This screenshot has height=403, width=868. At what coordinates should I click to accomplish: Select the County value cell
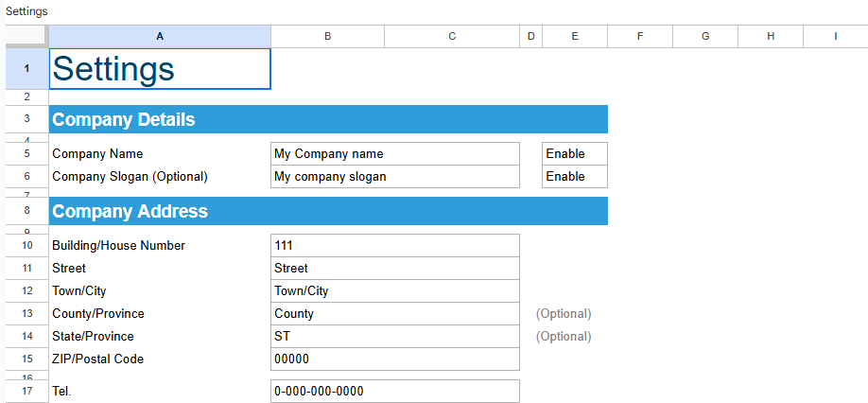[x=394, y=313]
